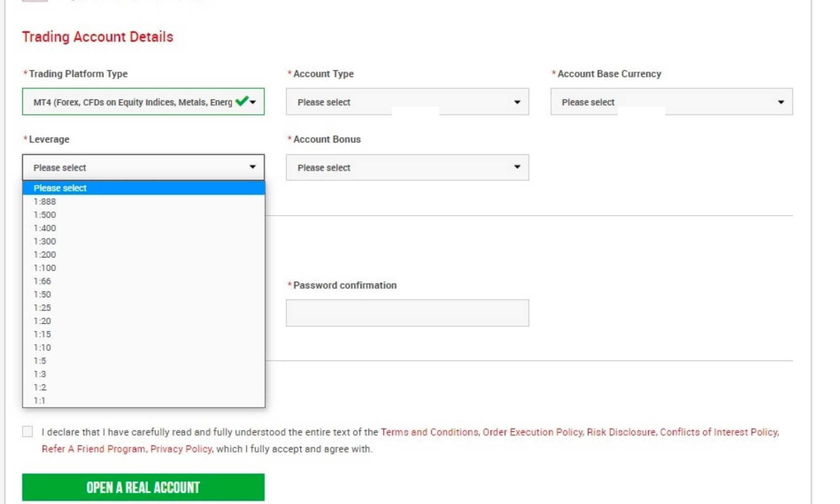Collapse the Leverage select box
Screen dimensions: 840x504
coord(143,167)
